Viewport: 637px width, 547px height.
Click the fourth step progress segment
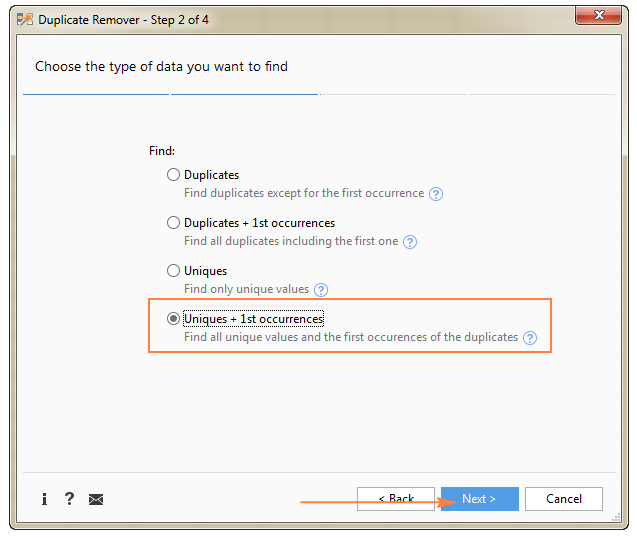click(543, 95)
